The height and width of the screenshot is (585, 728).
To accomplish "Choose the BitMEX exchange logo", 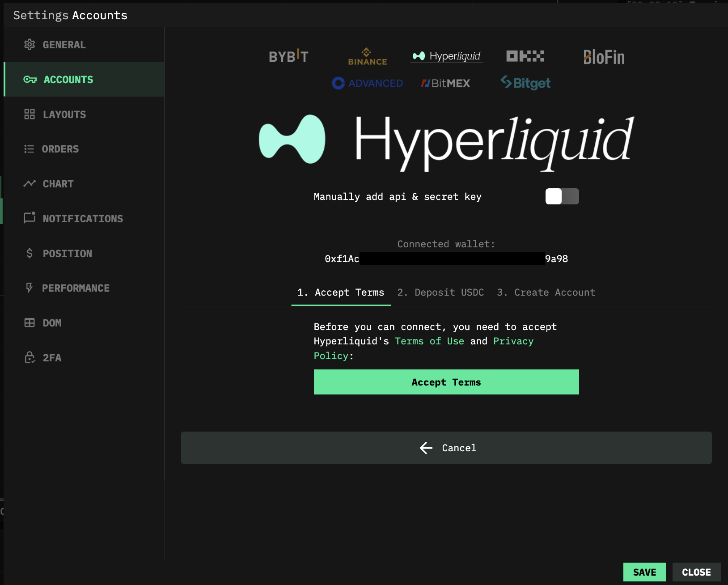I will (x=445, y=83).
